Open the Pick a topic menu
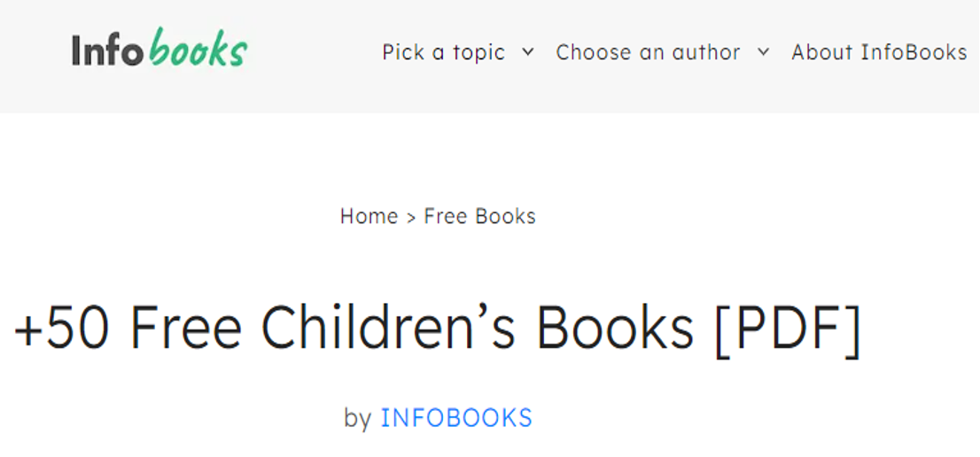Image resolution: width=980 pixels, height=457 pixels. pyautogui.click(x=444, y=52)
